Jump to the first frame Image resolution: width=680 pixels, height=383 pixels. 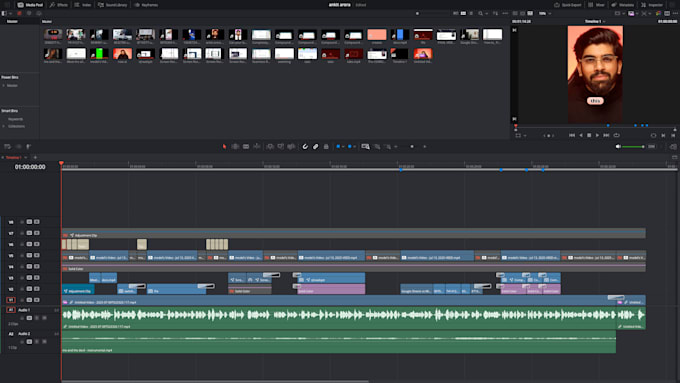click(572, 135)
